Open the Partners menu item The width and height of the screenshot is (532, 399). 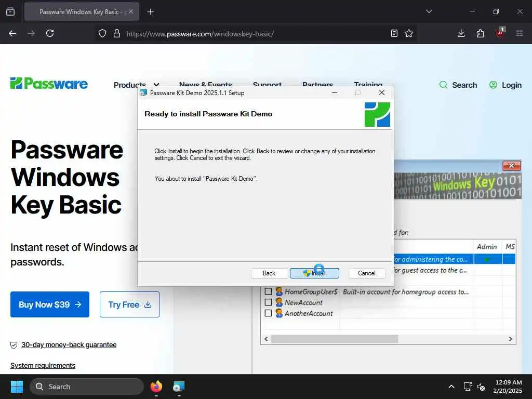tap(317, 85)
